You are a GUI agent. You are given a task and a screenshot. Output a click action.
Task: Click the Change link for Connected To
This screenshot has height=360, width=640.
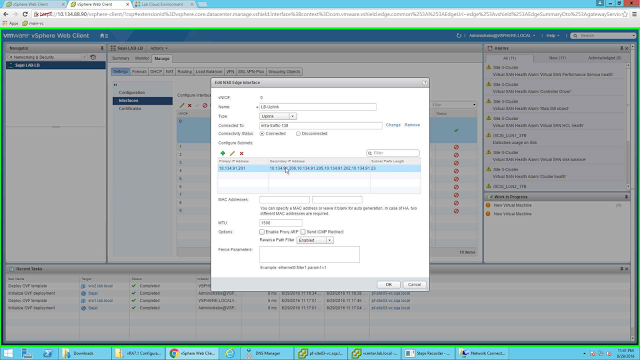(393, 125)
